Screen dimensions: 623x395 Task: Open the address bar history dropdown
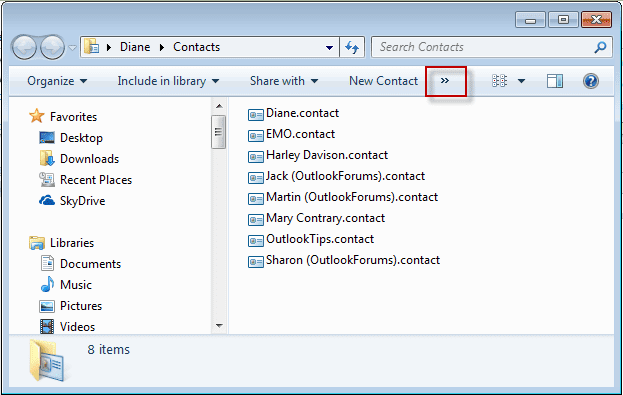coord(329,48)
